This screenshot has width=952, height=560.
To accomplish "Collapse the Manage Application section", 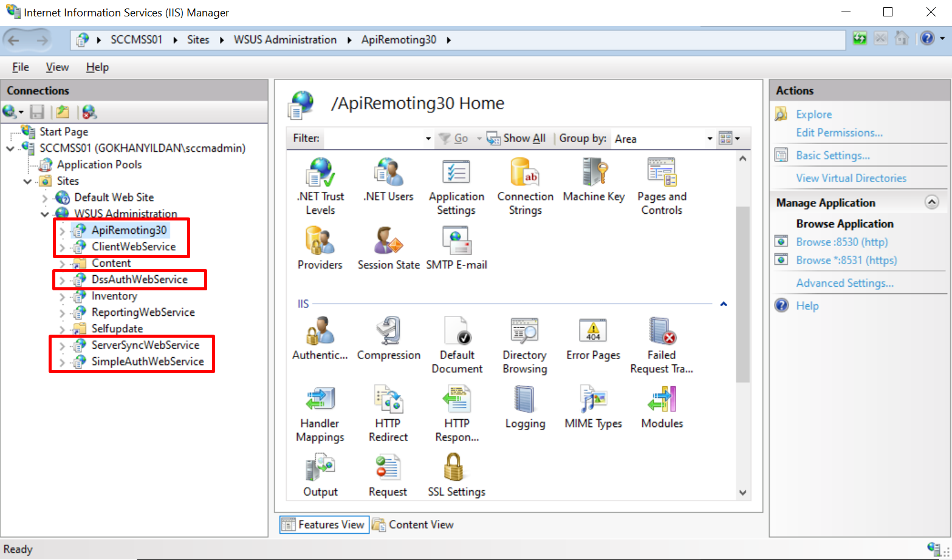I will click(x=932, y=202).
